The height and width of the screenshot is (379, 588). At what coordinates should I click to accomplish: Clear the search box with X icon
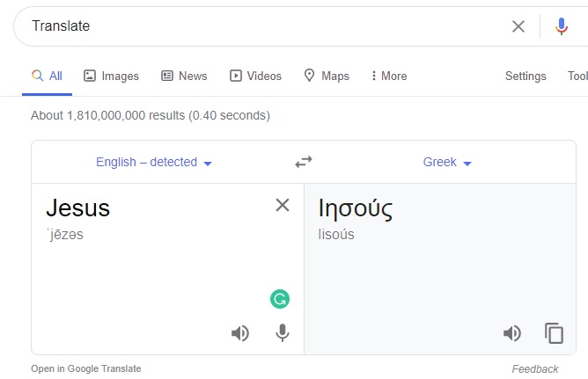pos(518,26)
